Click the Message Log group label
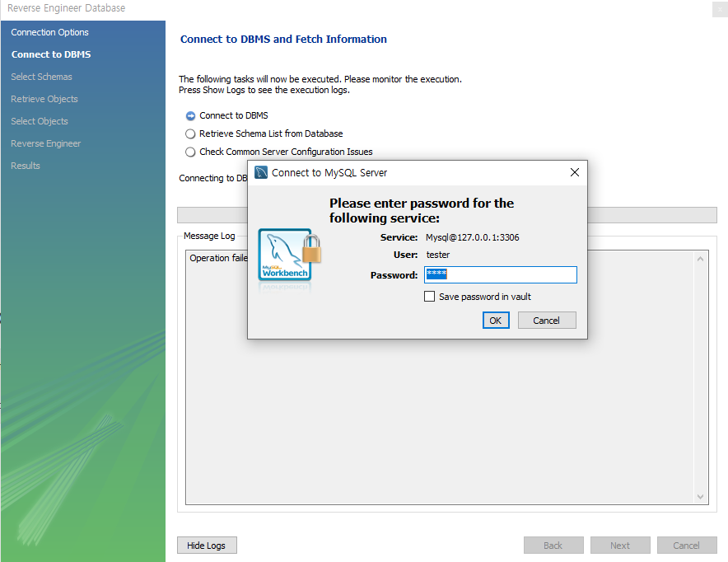The height and width of the screenshot is (562, 728). (209, 236)
